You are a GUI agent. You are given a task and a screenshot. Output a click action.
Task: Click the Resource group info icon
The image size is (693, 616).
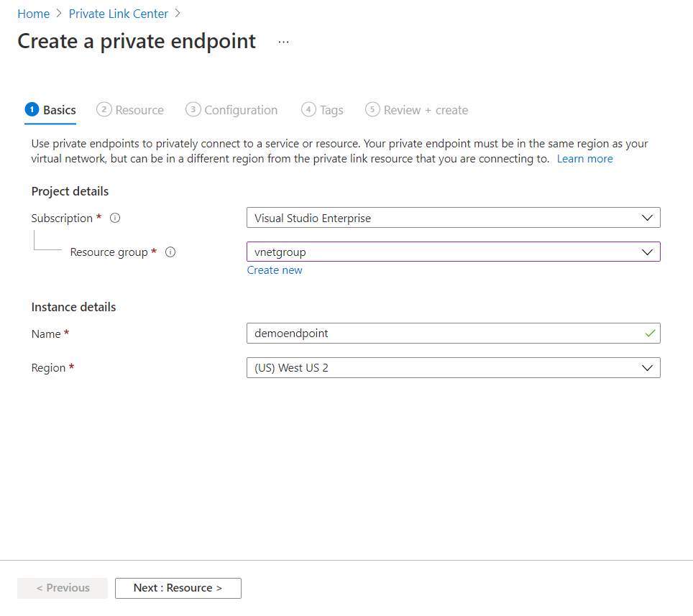(170, 252)
